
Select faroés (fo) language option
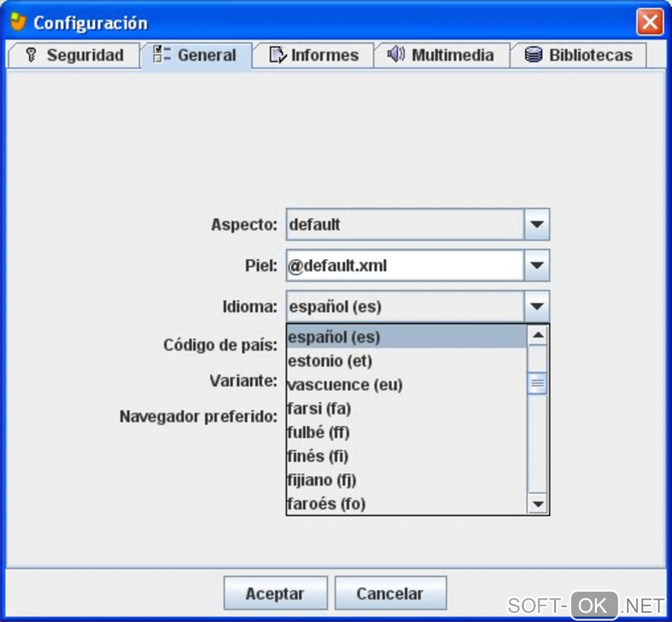point(406,503)
